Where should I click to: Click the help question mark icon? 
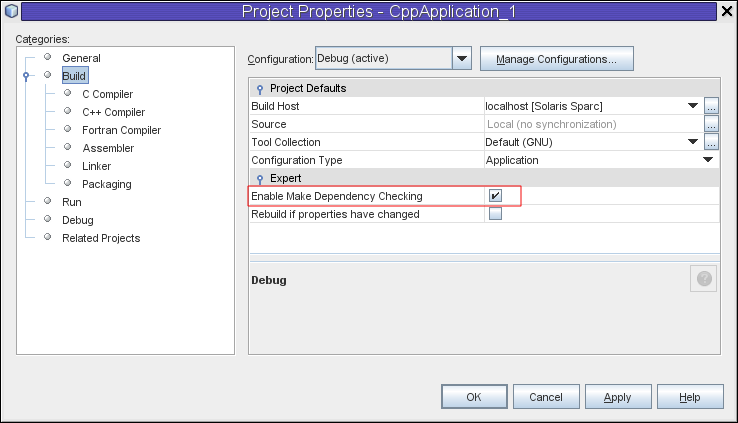point(703,279)
